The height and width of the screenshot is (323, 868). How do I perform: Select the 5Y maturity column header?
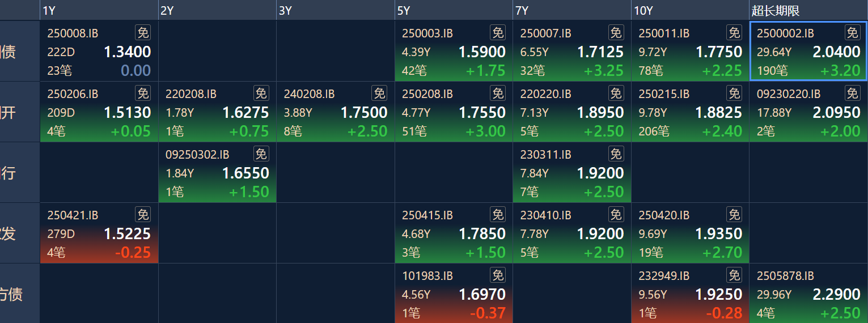click(x=454, y=10)
